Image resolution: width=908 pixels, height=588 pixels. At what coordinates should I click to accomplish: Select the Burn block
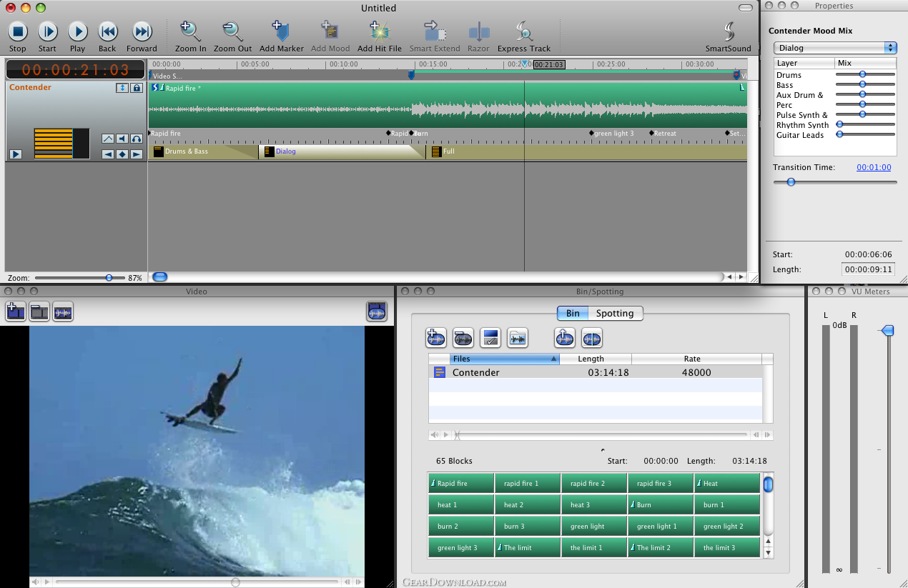click(661, 505)
